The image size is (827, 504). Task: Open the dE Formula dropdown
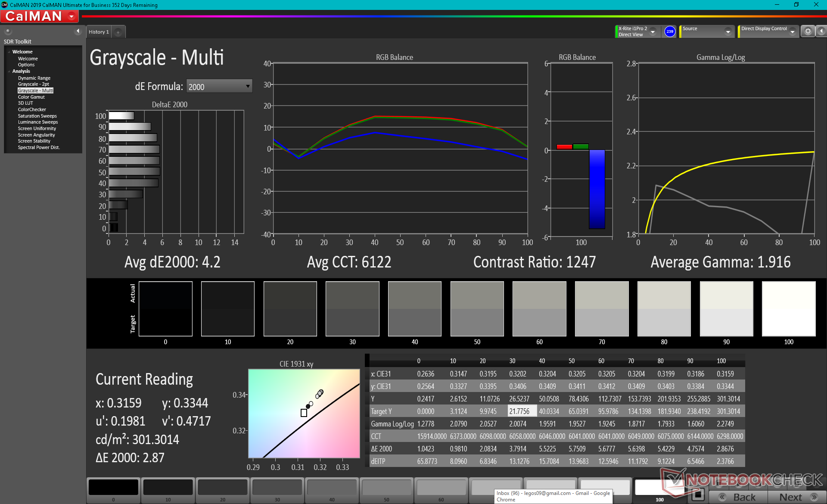(x=219, y=87)
